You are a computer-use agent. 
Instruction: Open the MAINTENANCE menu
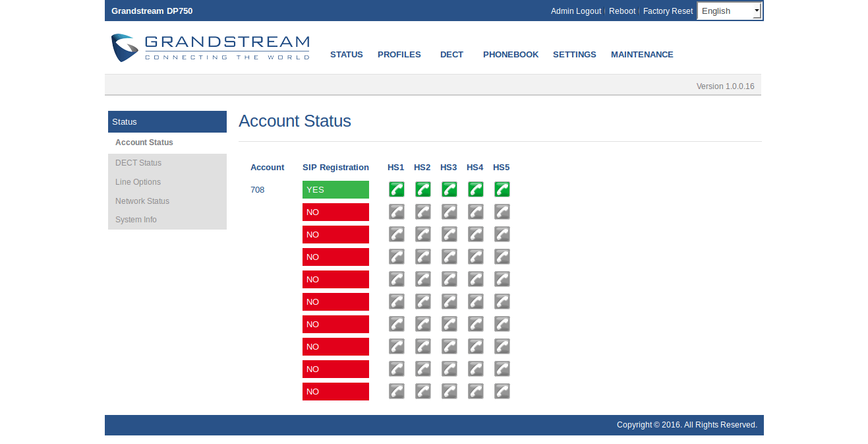click(641, 55)
